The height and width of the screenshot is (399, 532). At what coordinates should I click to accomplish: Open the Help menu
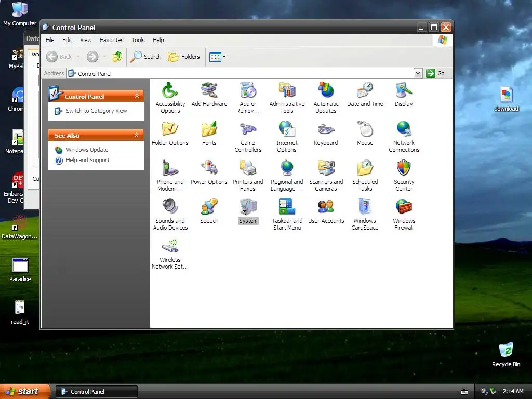pyautogui.click(x=158, y=40)
